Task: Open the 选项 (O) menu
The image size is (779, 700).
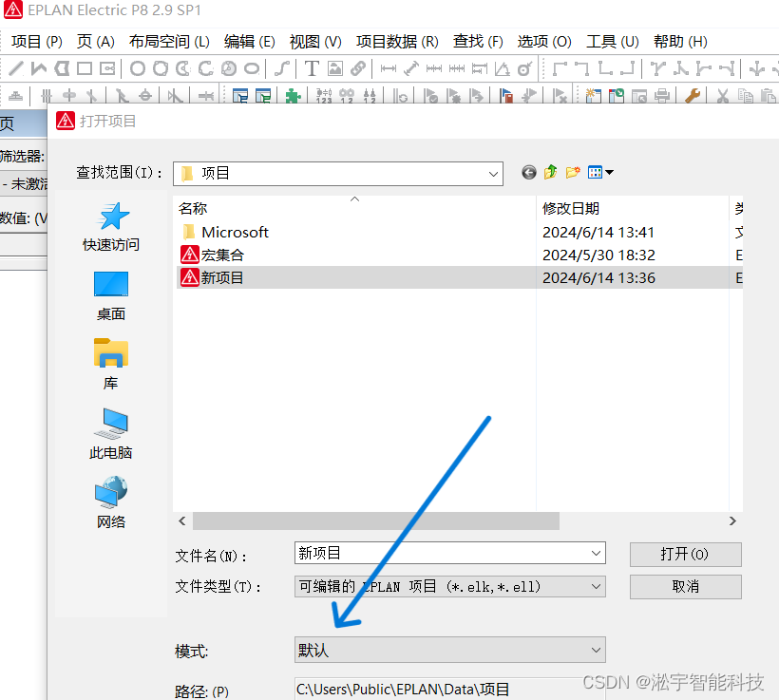Action: pos(544,41)
